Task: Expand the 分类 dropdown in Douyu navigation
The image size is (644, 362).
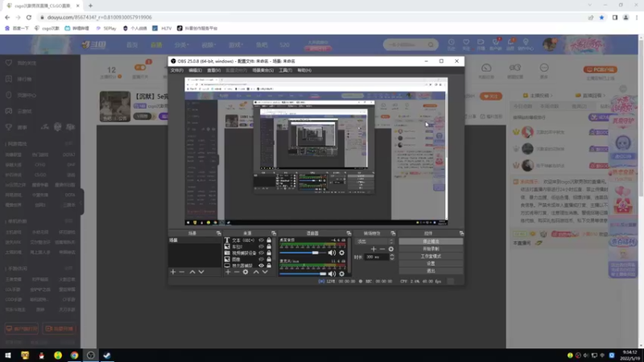Action: (x=182, y=45)
